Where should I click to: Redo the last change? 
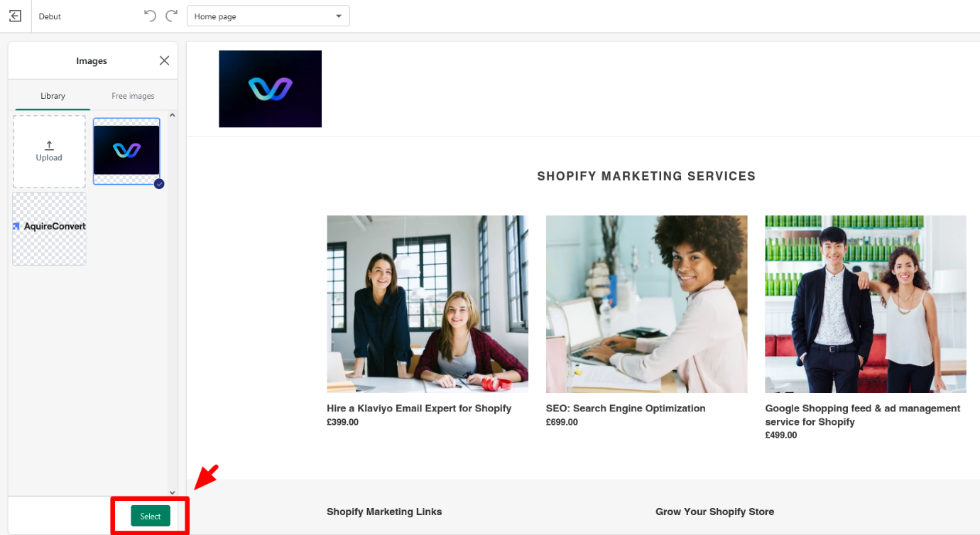pos(171,16)
